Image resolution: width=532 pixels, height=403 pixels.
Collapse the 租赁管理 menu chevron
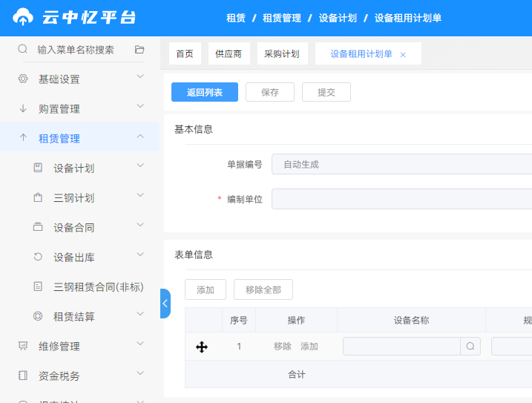pos(140,136)
